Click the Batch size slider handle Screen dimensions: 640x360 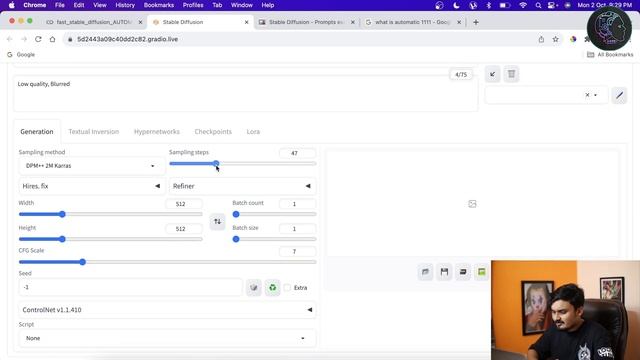pyautogui.click(x=236, y=239)
